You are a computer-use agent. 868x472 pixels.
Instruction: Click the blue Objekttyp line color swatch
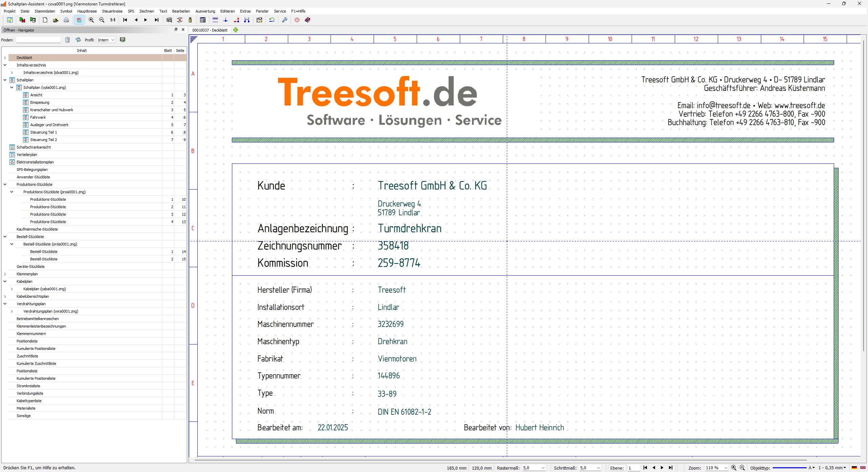tap(789, 468)
